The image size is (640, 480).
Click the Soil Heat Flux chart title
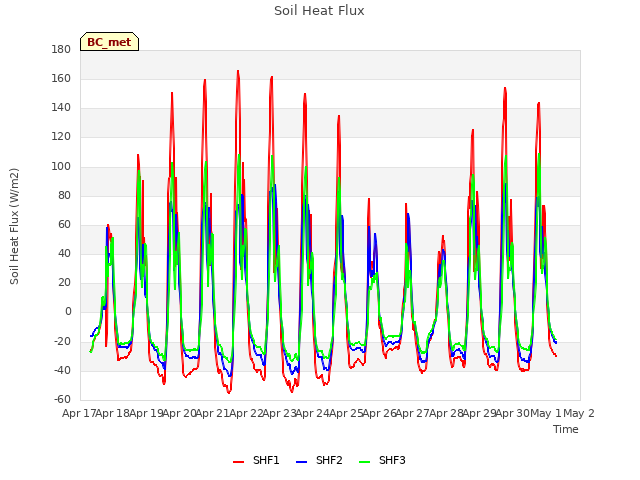tap(319, 11)
